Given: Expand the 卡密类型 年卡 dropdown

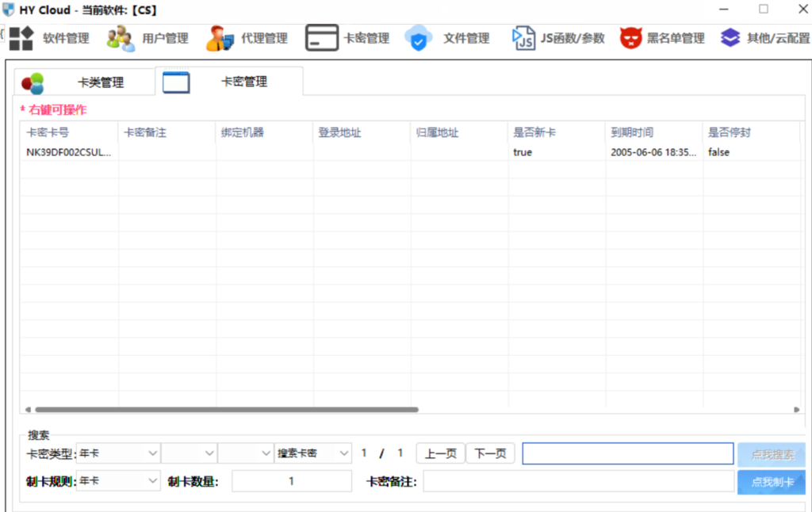Looking at the screenshot, I should 118,453.
